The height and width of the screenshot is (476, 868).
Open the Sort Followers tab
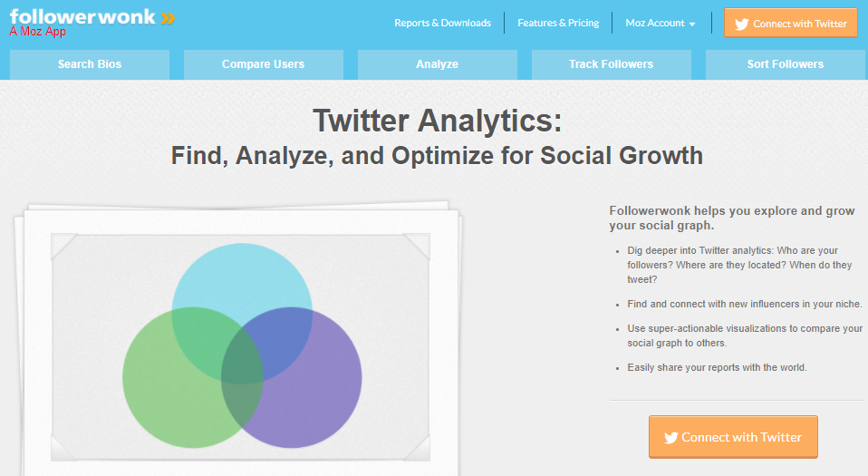(785, 64)
